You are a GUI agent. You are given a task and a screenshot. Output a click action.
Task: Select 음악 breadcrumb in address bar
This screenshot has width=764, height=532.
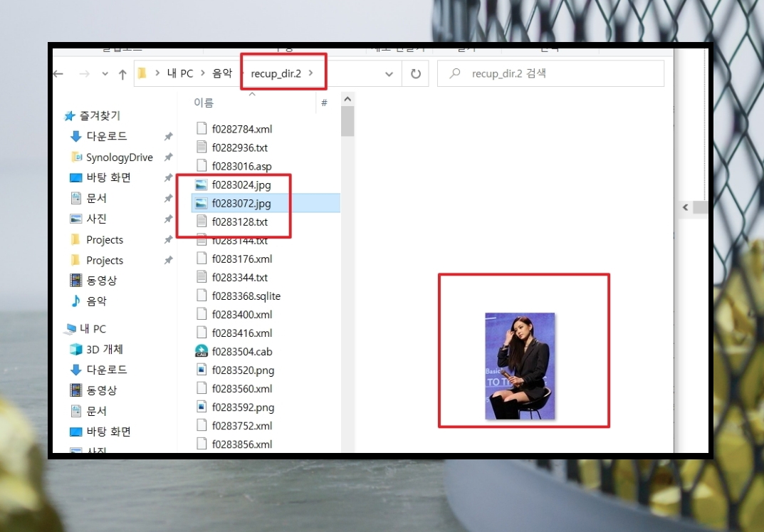(222, 73)
